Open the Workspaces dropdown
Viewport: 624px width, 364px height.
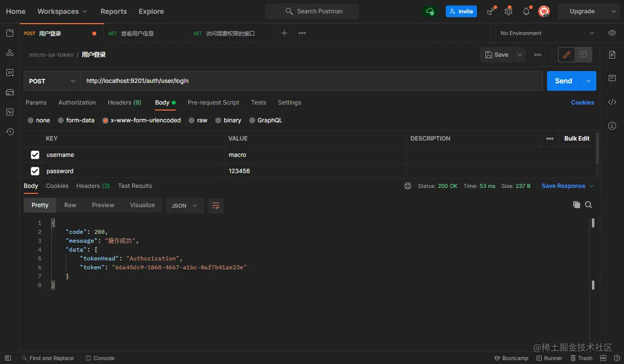(62, 11)
